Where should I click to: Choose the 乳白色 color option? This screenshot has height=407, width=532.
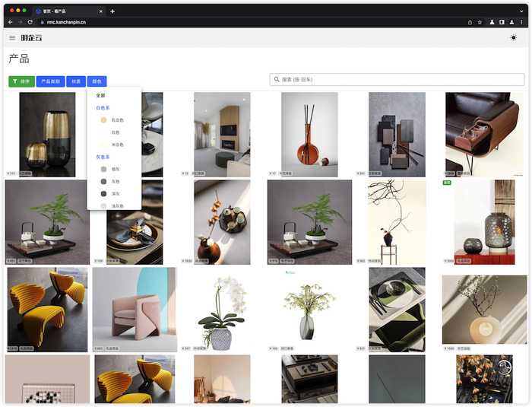114,120
